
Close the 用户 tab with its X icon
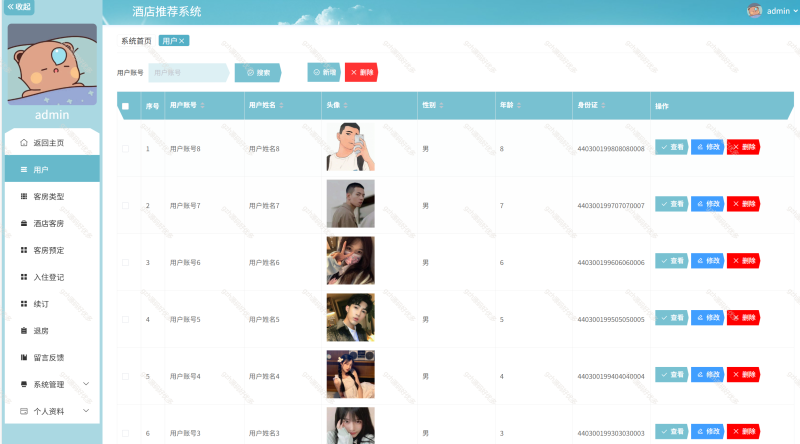182,41
